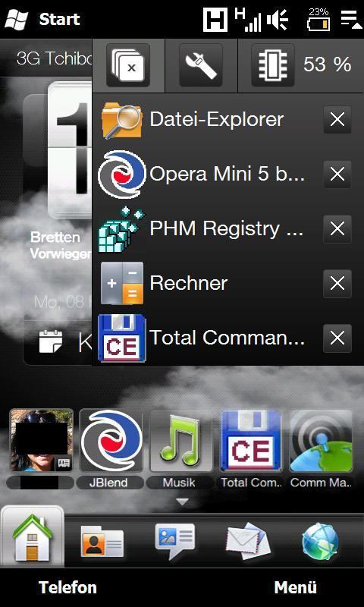Image resolution: width=364 pixels, height=607 pixels.
Task: Close Total Commander with its X button
Action: coord(337,338)
